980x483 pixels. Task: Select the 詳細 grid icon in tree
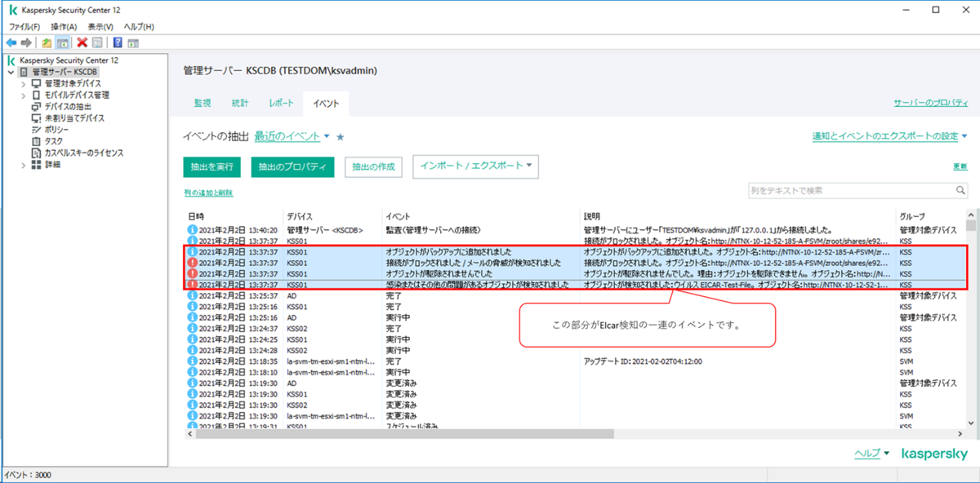coord(36,164)
